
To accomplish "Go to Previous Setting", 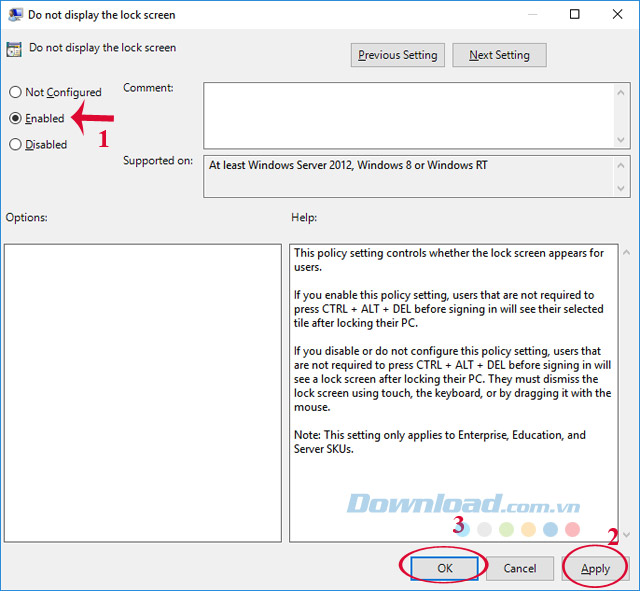I will click(398, 55).
